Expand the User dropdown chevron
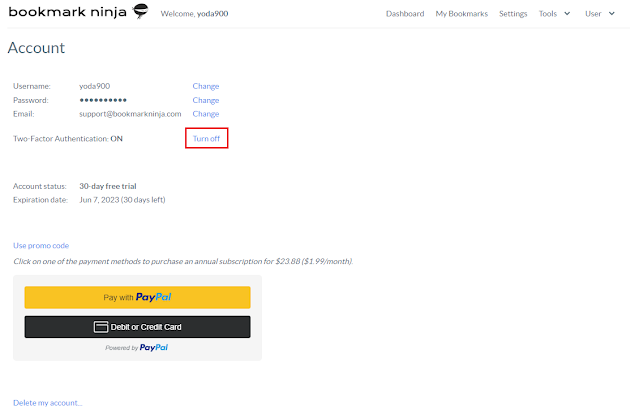Screen dimensions: 639x414 click(612, 13)
